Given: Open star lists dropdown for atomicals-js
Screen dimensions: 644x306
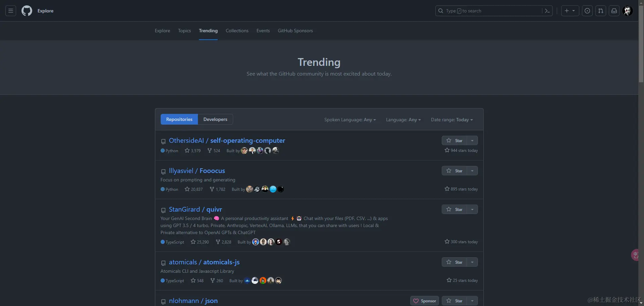Looking at the screenshot, I should [x=472, y=262].
